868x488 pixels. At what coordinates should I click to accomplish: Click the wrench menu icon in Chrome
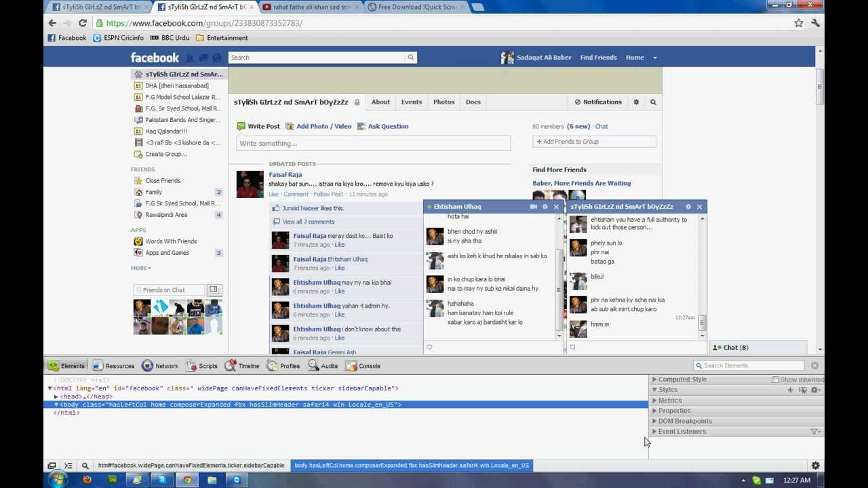pyautogui.click(x=815, y=23)
